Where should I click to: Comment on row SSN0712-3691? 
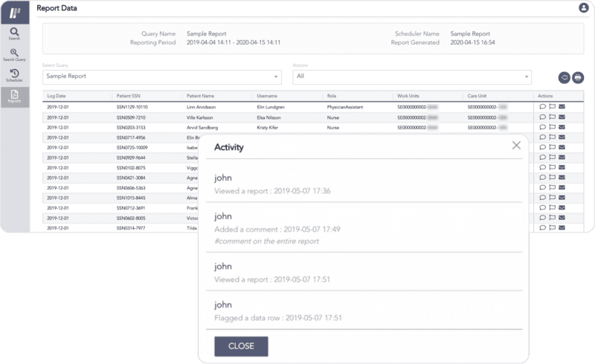(543, 207)
